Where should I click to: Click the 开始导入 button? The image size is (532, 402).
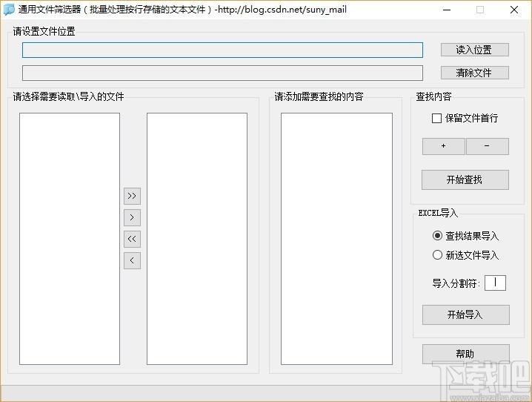(466, 314)
